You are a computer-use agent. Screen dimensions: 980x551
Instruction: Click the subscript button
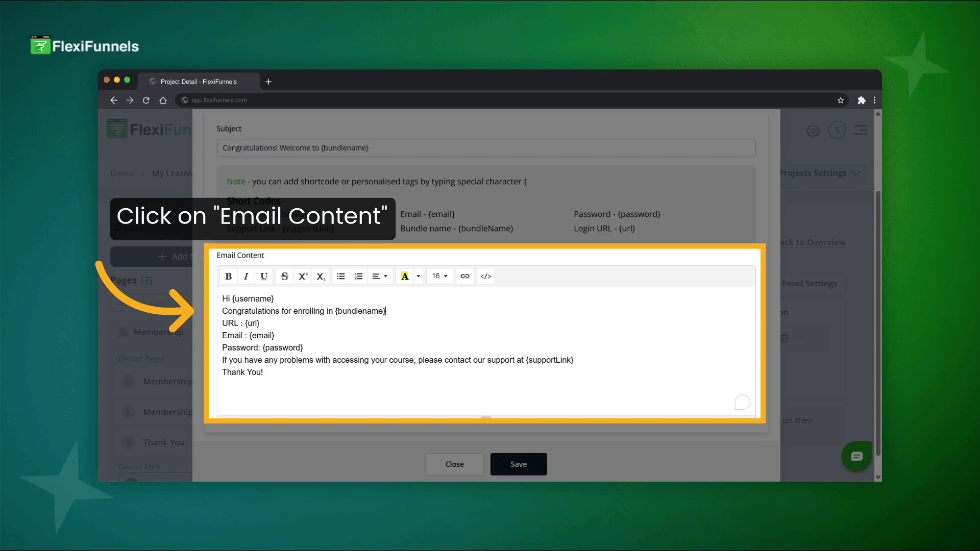point(321,276)
